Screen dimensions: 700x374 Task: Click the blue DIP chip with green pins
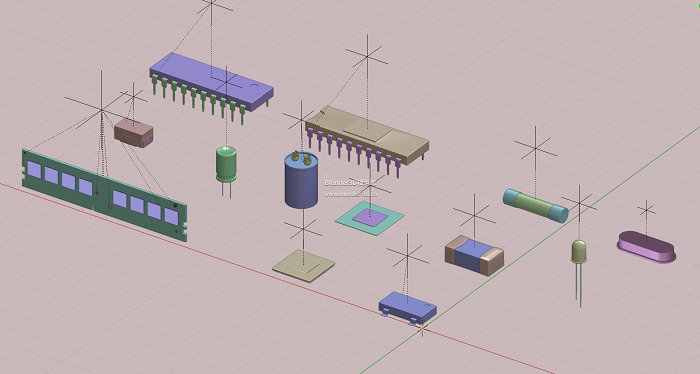[212, 87]
